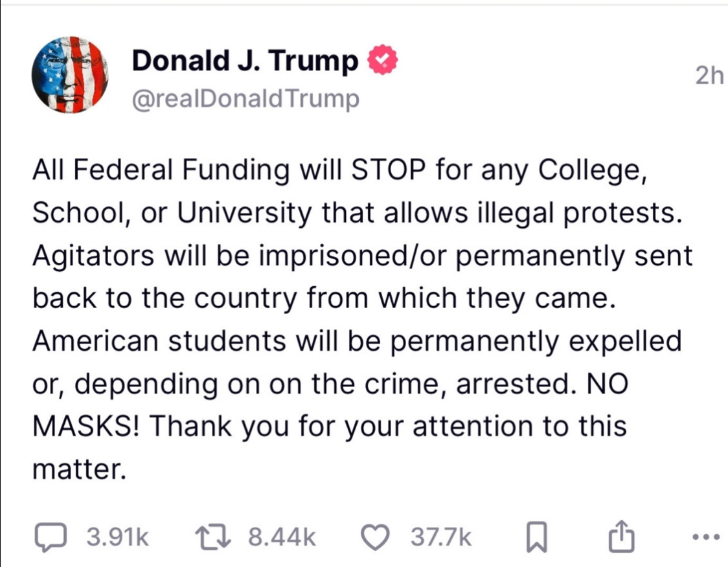Click the 8.44k repost count
The image size is (728, 567).
click(282, 537)
